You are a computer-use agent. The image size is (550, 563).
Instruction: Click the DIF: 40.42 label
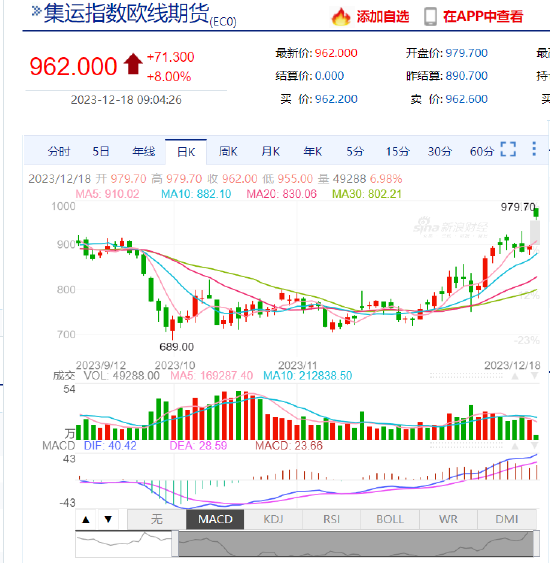click(x=110, y=446)
